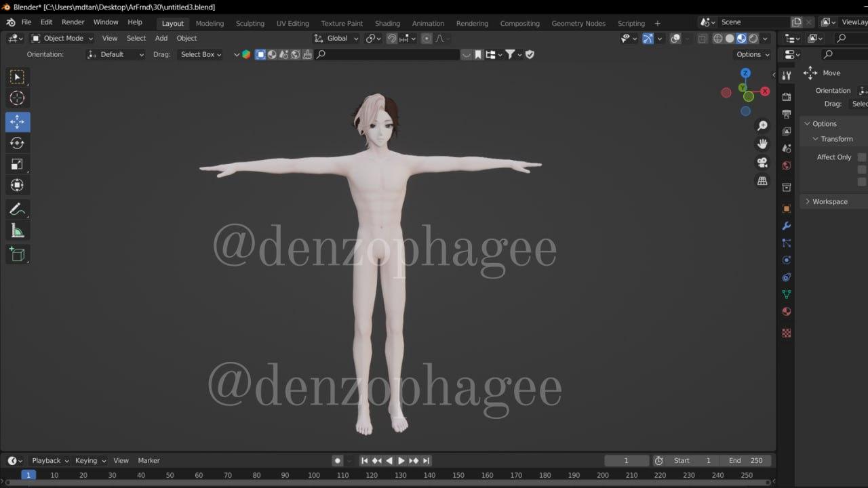Switch to the Sculpting workspace tab

click(x=250, y=23)
